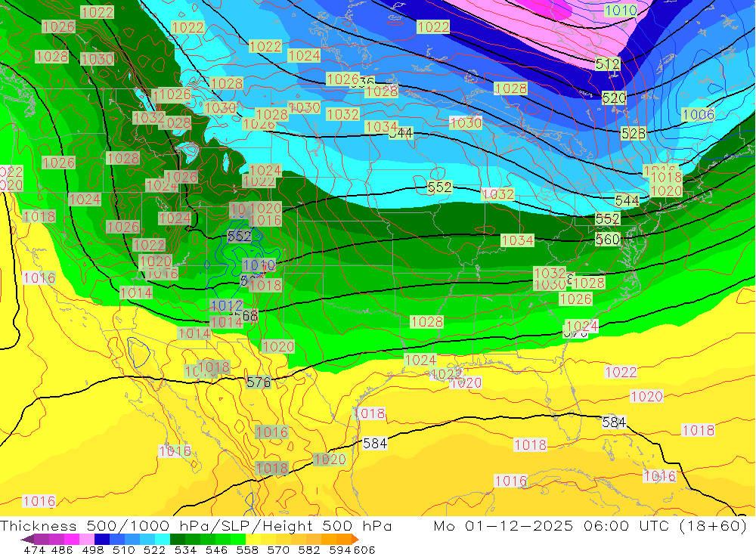Click the '522' legend value
756x554 pixels.
pos(155,549)
